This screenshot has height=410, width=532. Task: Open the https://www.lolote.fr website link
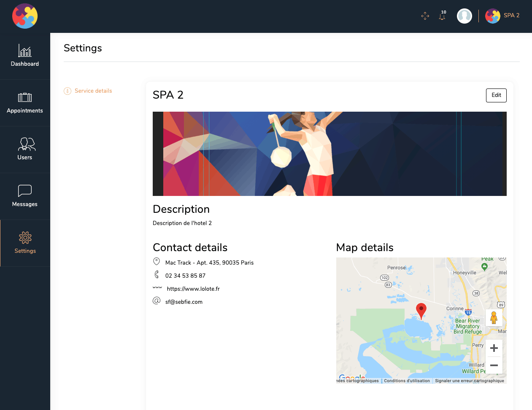[193, 289]
